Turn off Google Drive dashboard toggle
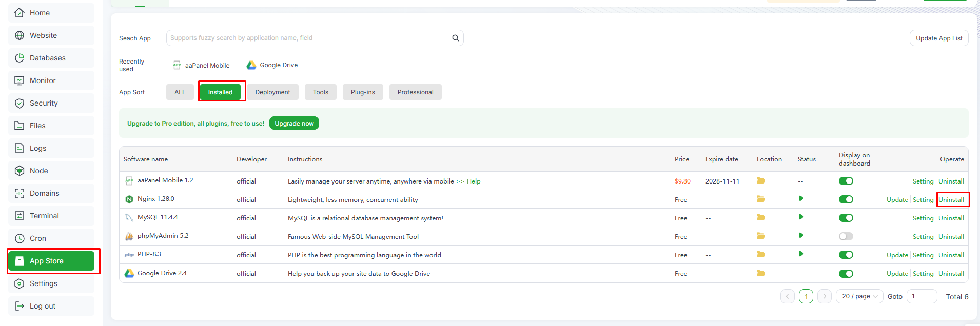980x326 pixels. [x=846, y=273]
